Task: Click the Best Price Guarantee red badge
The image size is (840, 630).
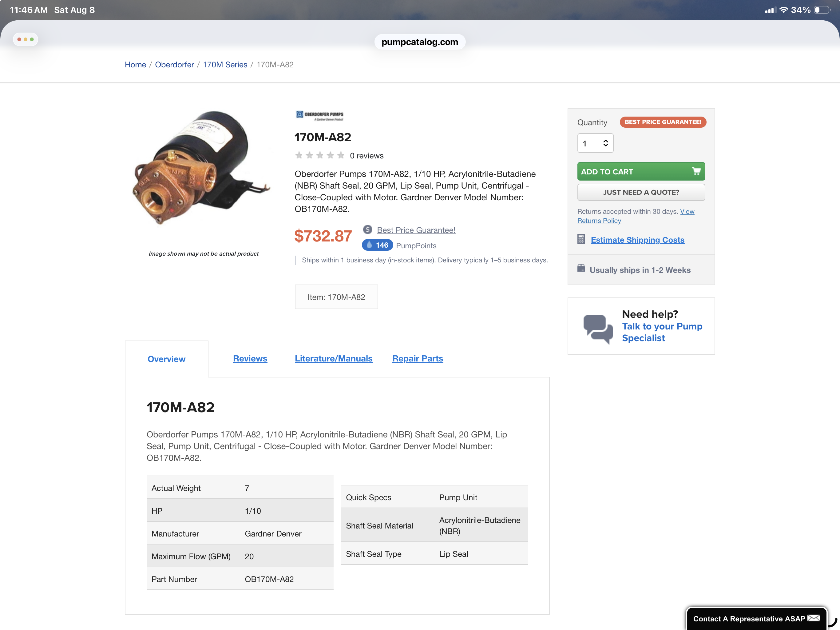Action: coord(663,122)
